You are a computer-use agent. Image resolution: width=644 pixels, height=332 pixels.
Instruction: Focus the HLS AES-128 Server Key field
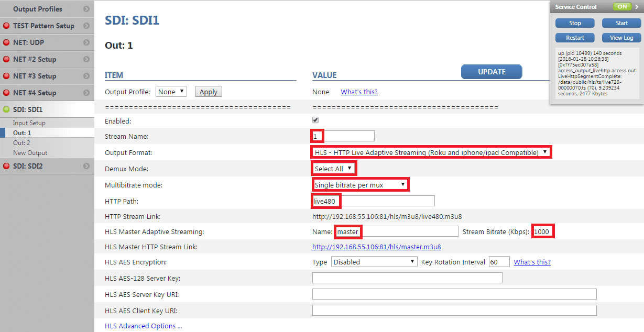click(407, 278)
